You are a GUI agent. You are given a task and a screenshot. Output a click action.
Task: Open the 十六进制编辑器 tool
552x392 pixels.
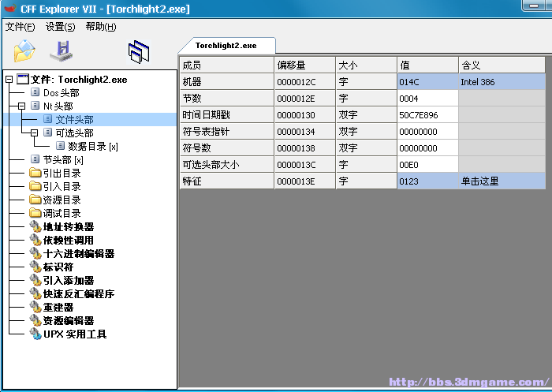click(78, 254)
